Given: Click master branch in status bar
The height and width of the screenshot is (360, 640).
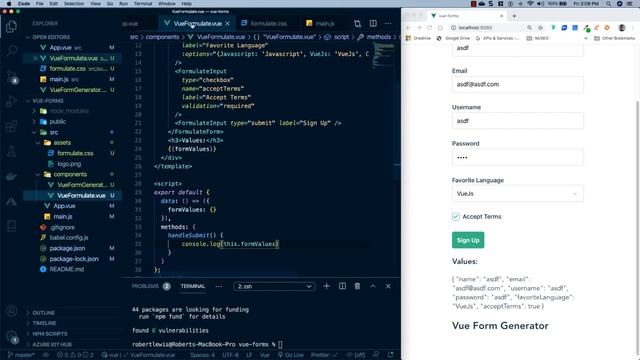Looking at the screenshot, I should 21,355.
